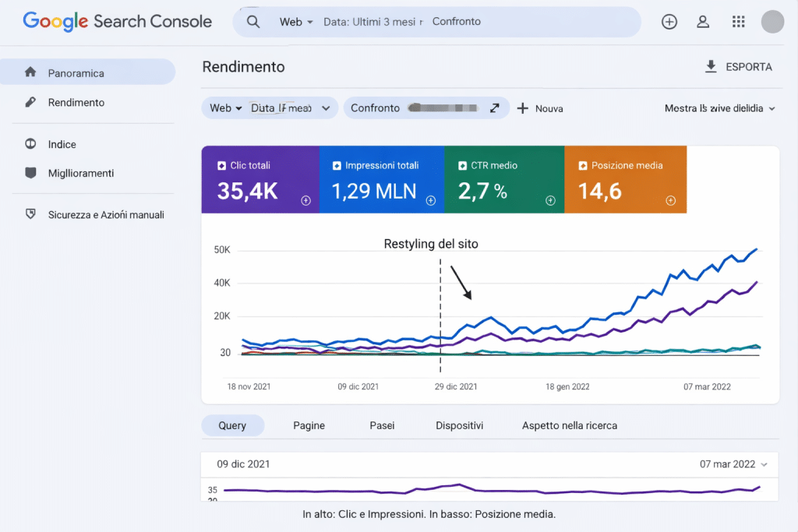The height and width of the screenshot is (532, 798).
Task: Click the plus icon next to Nuova
Action: point(523,108)
